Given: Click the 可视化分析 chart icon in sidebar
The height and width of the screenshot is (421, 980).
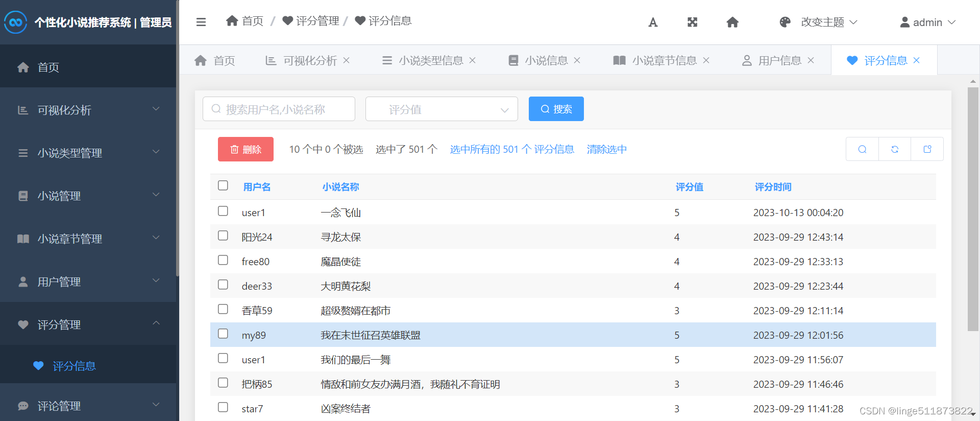Looking at the screenshot, I should pos(23,110).
